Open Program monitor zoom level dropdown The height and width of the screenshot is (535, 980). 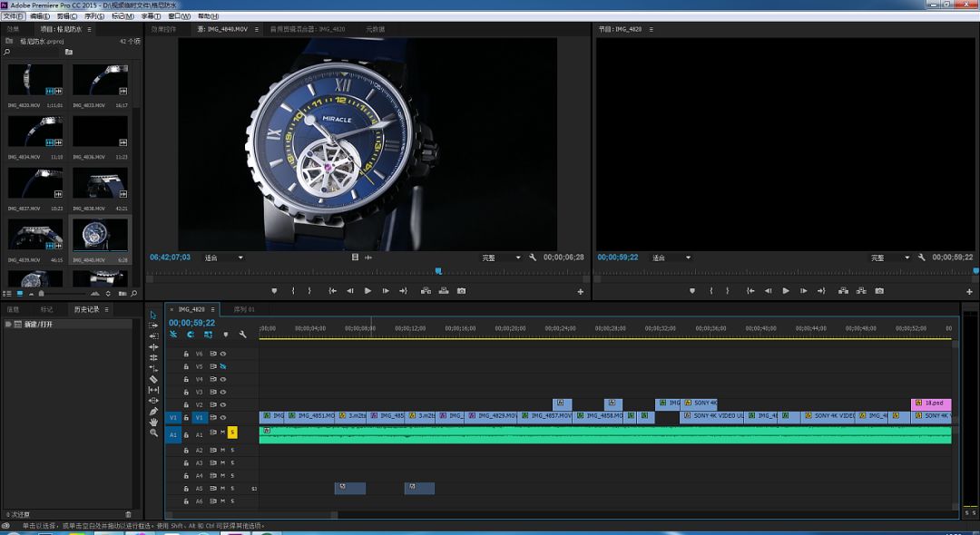[671, 258]
